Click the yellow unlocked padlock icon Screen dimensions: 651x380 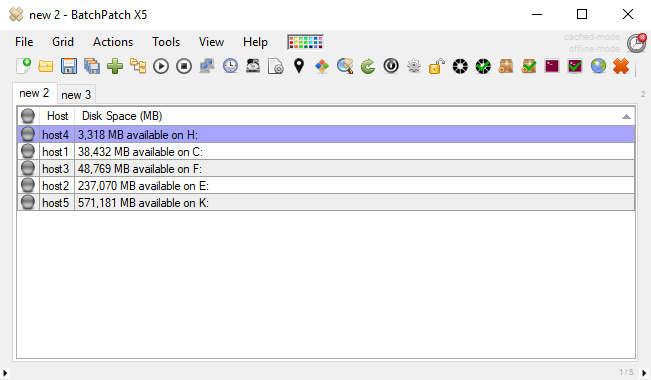click(437, 66)
